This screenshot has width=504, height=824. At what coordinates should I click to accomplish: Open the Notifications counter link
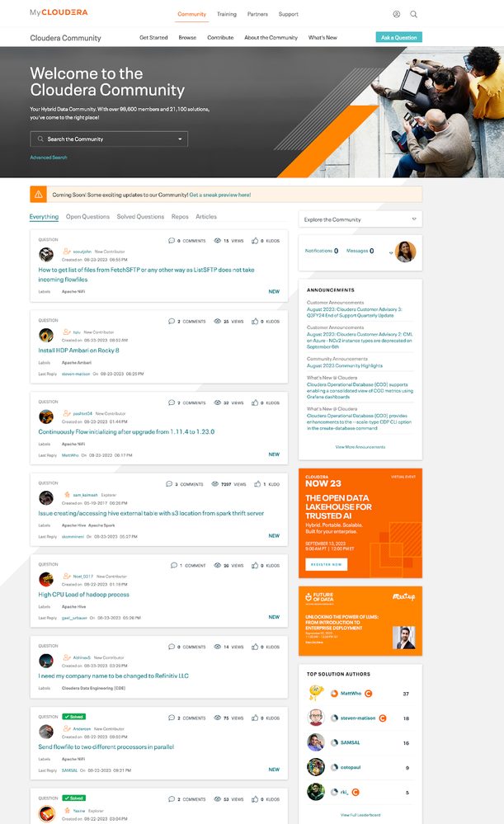click(x=322, y=252)
